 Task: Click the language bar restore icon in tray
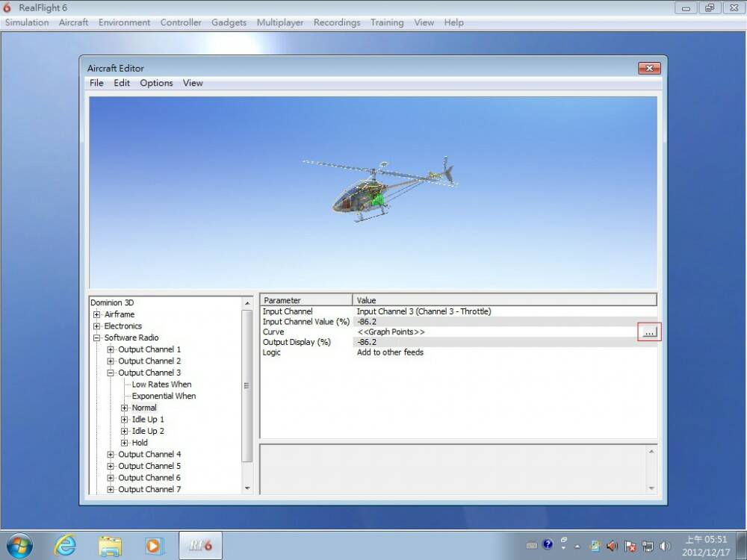(563, 540)
